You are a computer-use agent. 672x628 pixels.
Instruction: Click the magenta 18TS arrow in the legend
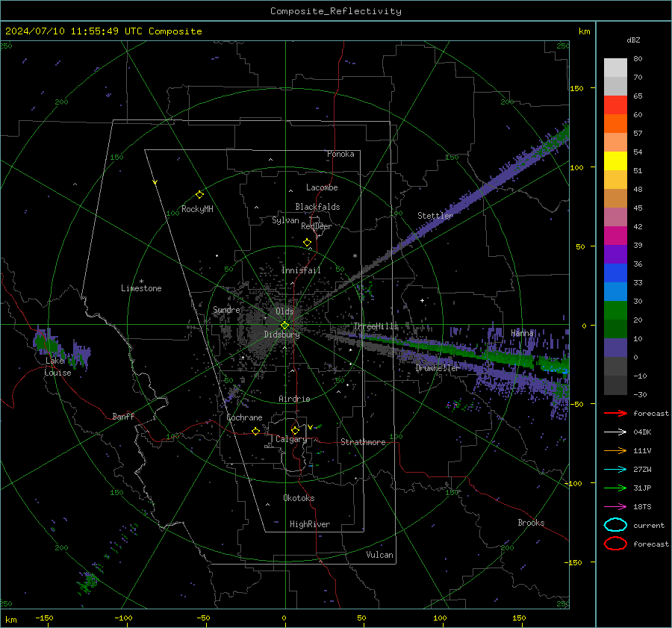(x=615, y=507)
